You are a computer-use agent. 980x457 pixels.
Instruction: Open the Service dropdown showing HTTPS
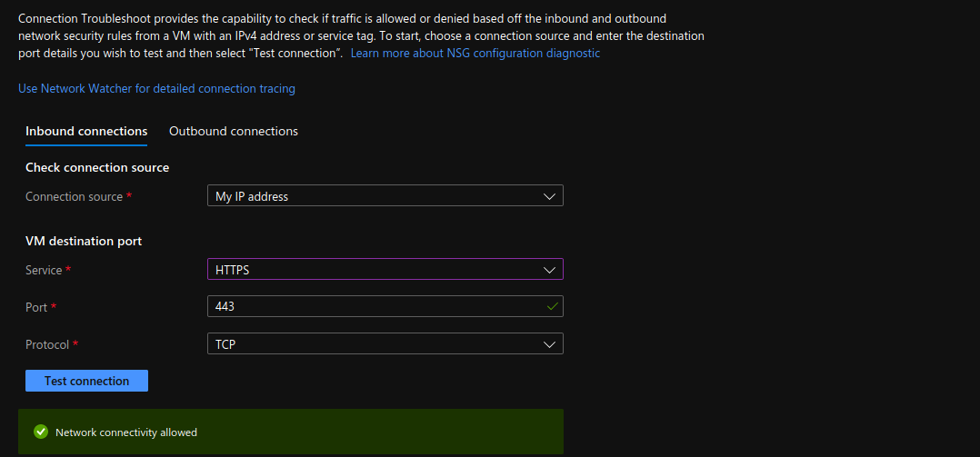click(x=385, y=269)
